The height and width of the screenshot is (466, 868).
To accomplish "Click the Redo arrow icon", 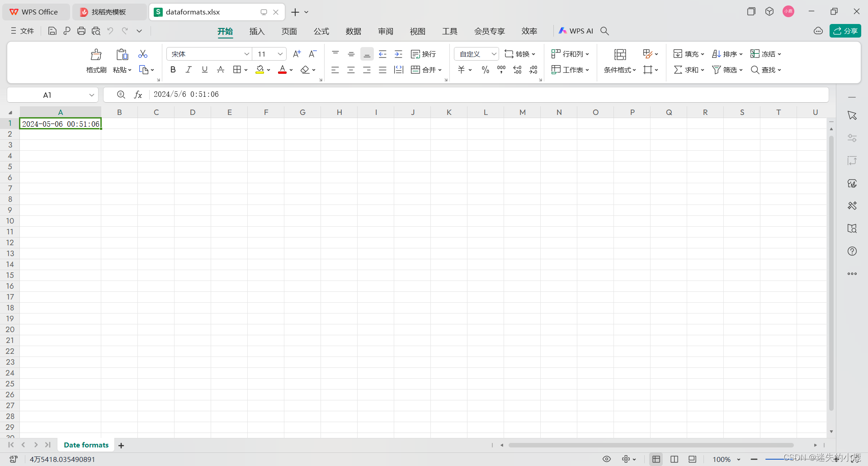I will click(x=125, y=31).
